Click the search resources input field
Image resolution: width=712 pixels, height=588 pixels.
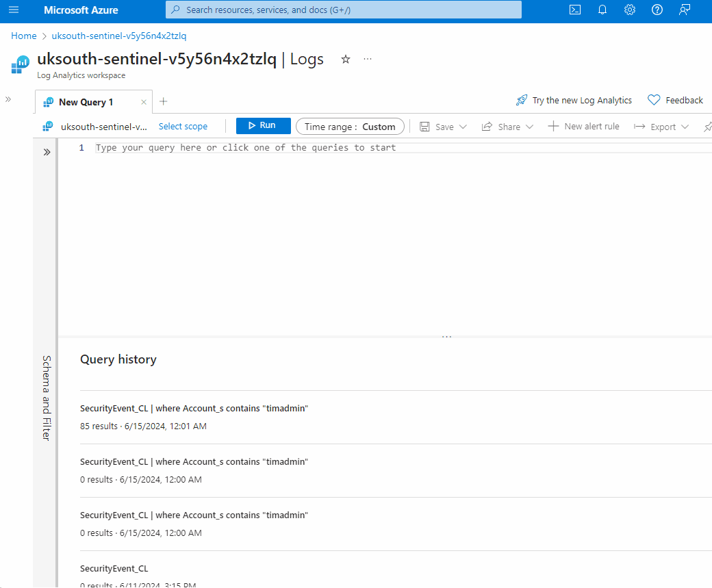coord(343,10)
